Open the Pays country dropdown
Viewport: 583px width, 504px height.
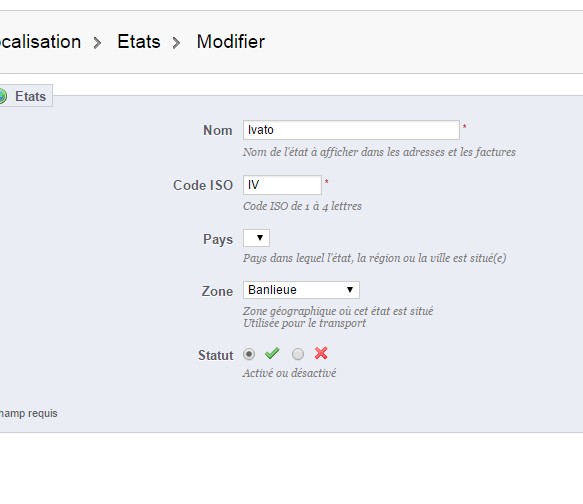(256, 238)
